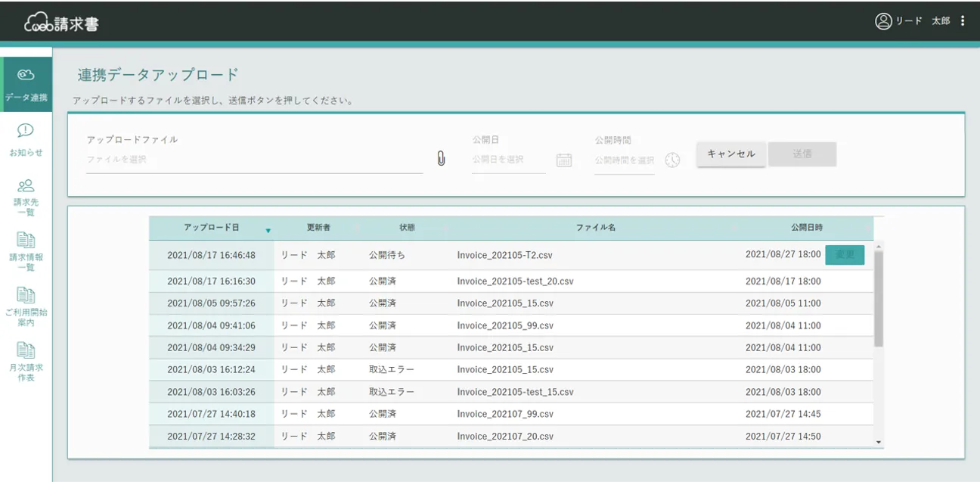The image size is (980, 482).
Task: Open the three-dot menu beside 太郎
Action: (x=963, y=21)
